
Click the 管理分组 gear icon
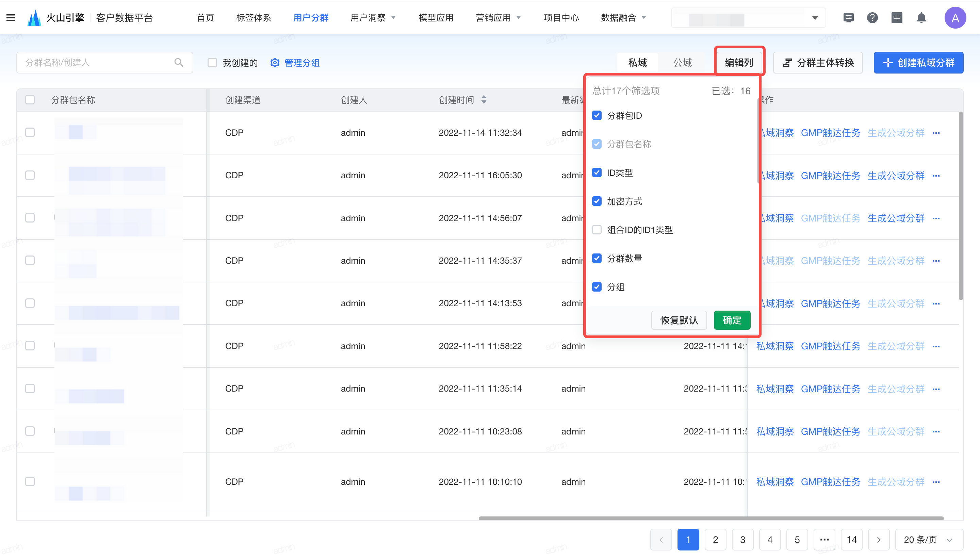point(275,63)
